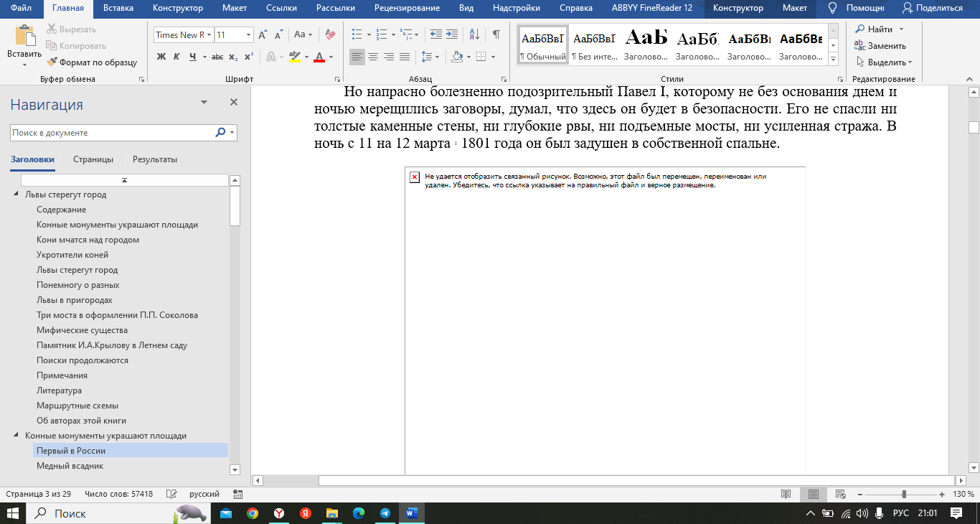
Task: Apply superscript formatting
Action: [x=249, y=57]
